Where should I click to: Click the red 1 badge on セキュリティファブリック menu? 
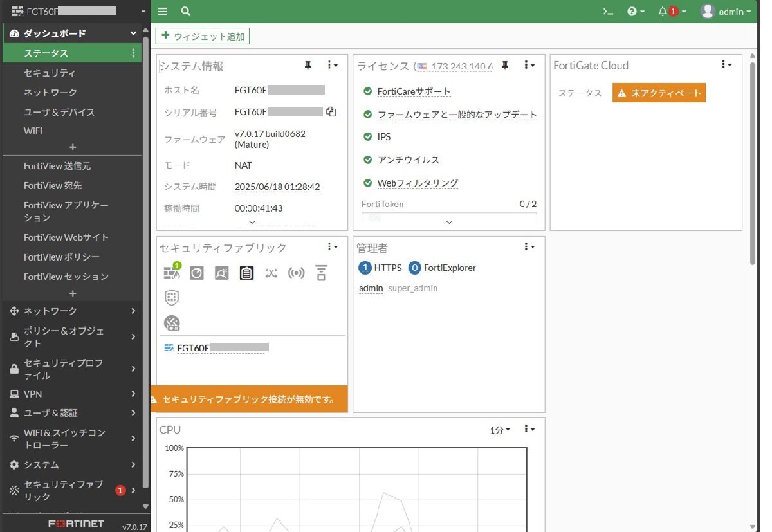pyautogui.click(x=120, y=491)
